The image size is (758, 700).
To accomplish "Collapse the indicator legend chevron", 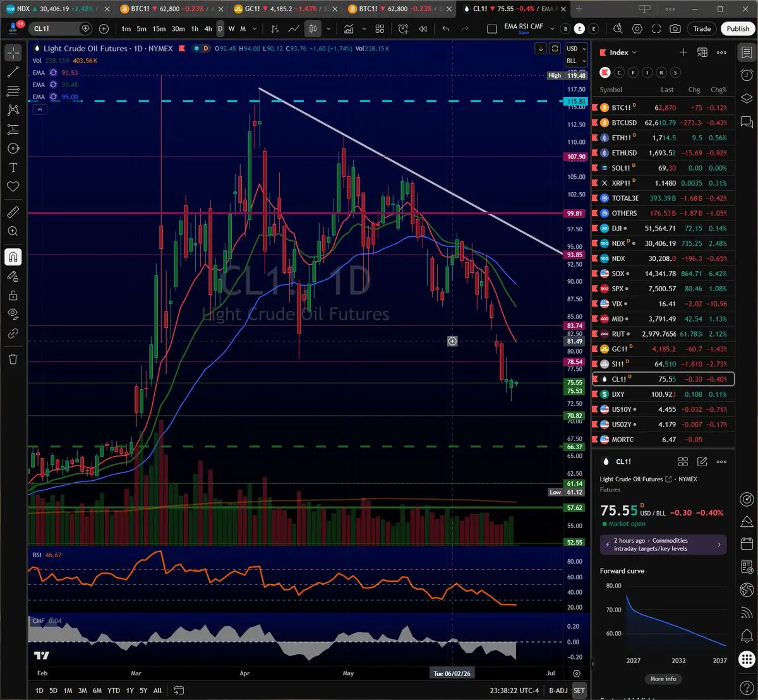I will (x=39, y=109).
